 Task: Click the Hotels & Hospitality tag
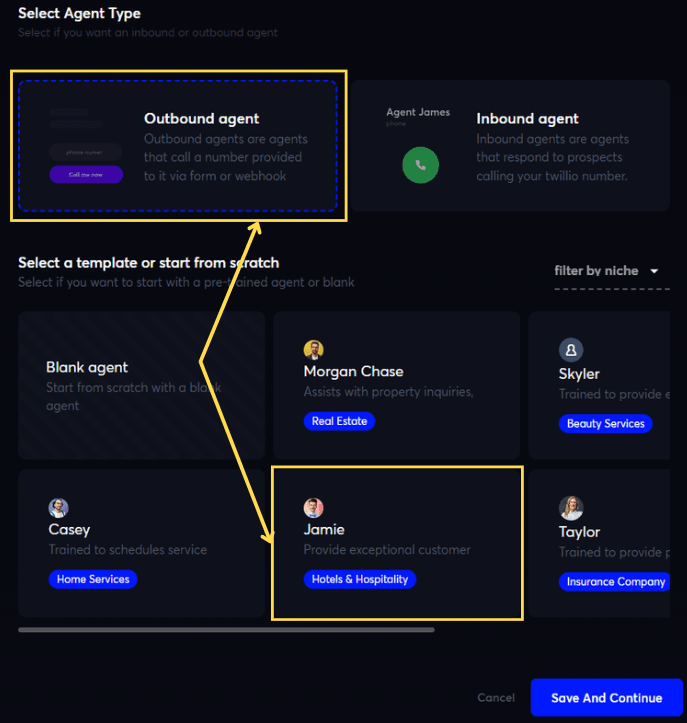[359, 579]
